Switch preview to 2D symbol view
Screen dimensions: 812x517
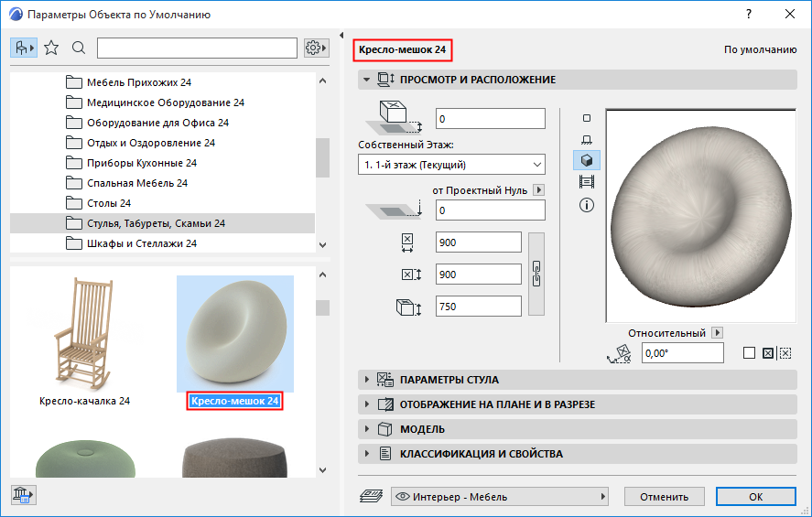(587, 118)
